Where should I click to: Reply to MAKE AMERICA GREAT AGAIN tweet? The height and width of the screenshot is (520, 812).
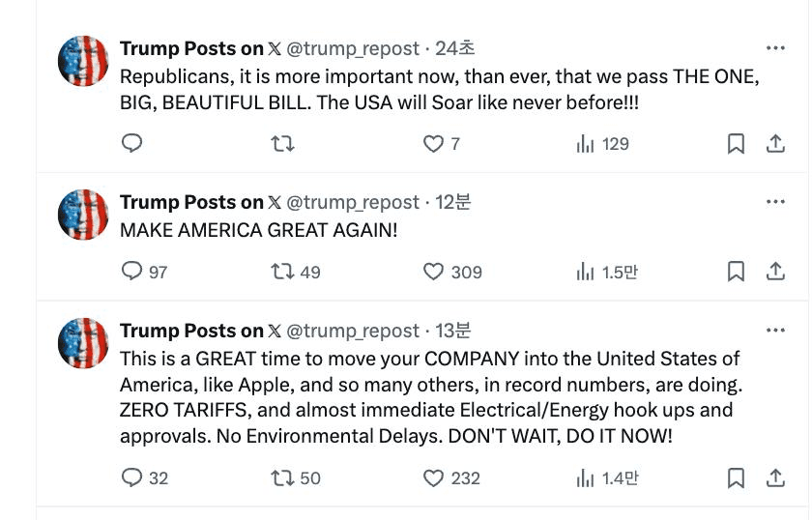(132, 272)
